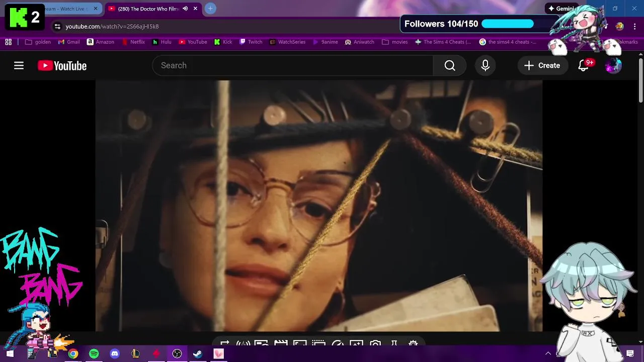Screen dimensions: 644x362
Task: Click the page vertical scrollbar thumb
Action: point(640,80)
